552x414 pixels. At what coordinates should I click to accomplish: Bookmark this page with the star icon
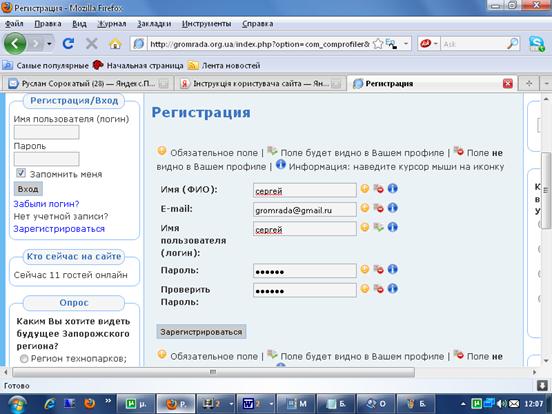378,44
